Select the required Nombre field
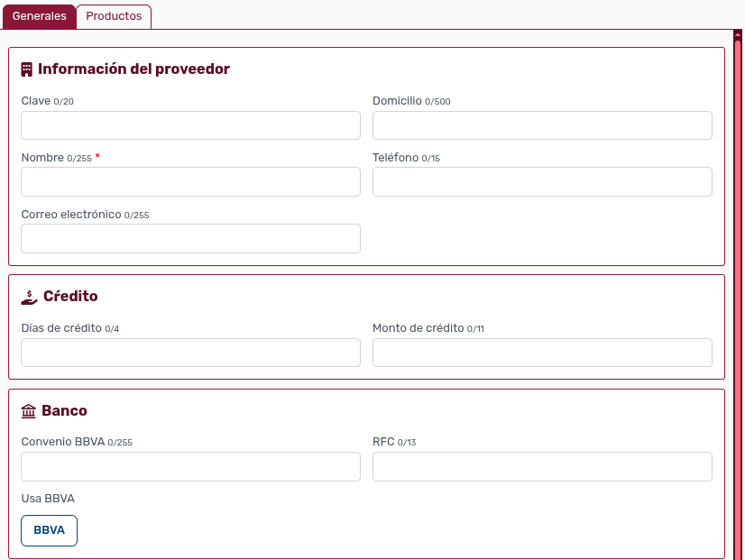 (x=190, y=181)
